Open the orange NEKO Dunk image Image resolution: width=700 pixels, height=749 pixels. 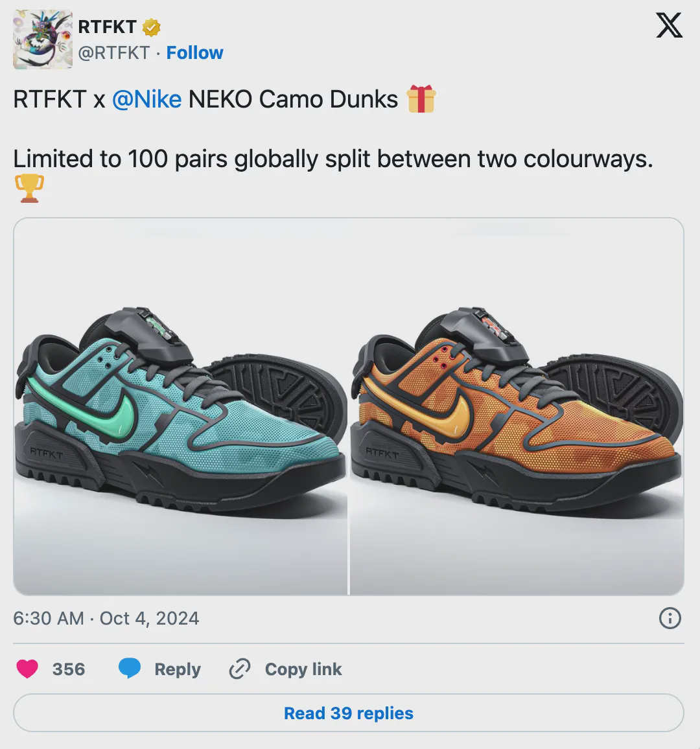tap(517, 406)
